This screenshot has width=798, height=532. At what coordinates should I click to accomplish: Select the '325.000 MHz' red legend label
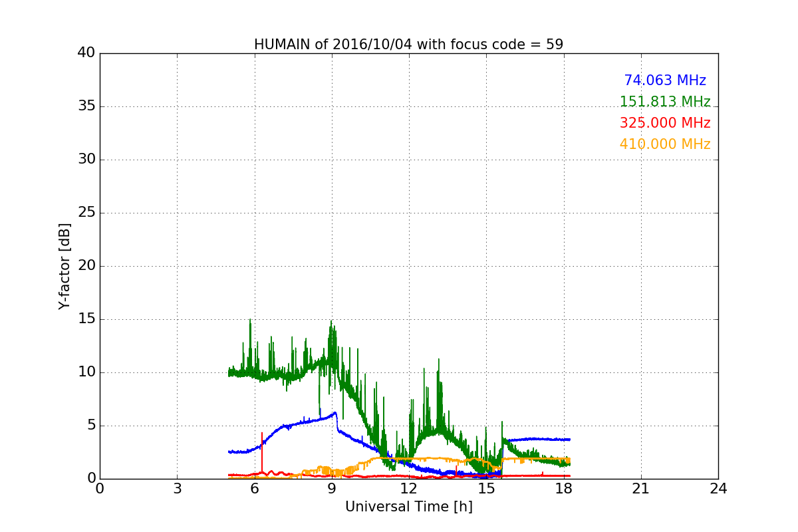pos(665,123)
